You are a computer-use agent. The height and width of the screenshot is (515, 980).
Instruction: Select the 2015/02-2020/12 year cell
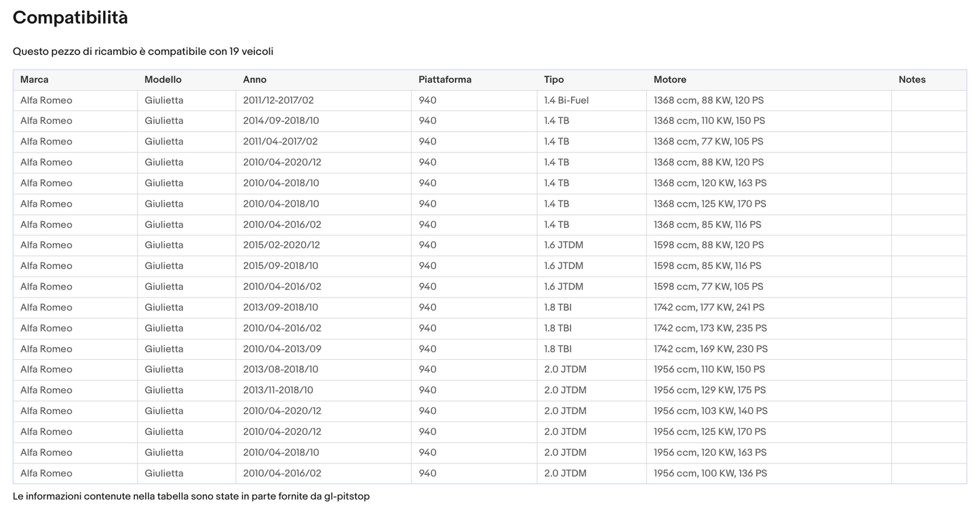click(x=281, y=245)
